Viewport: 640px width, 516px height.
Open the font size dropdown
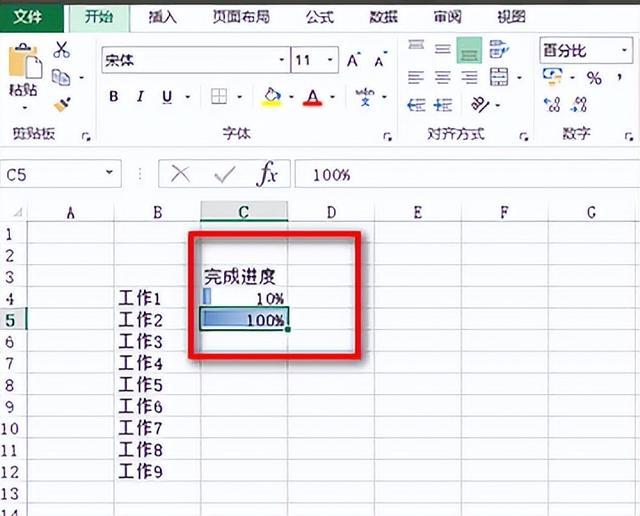click(x=330, y=60)
